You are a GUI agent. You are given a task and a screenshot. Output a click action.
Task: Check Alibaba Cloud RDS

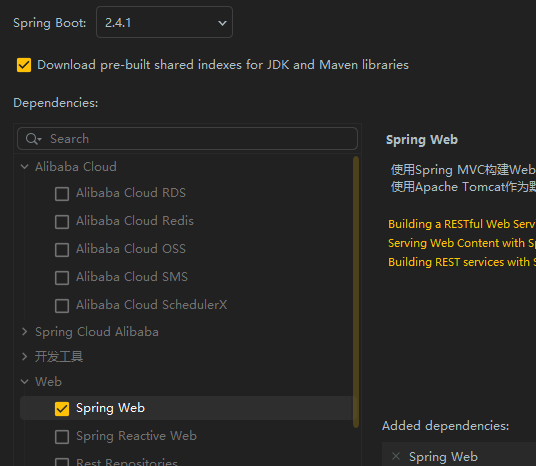(x=62, y=194)
